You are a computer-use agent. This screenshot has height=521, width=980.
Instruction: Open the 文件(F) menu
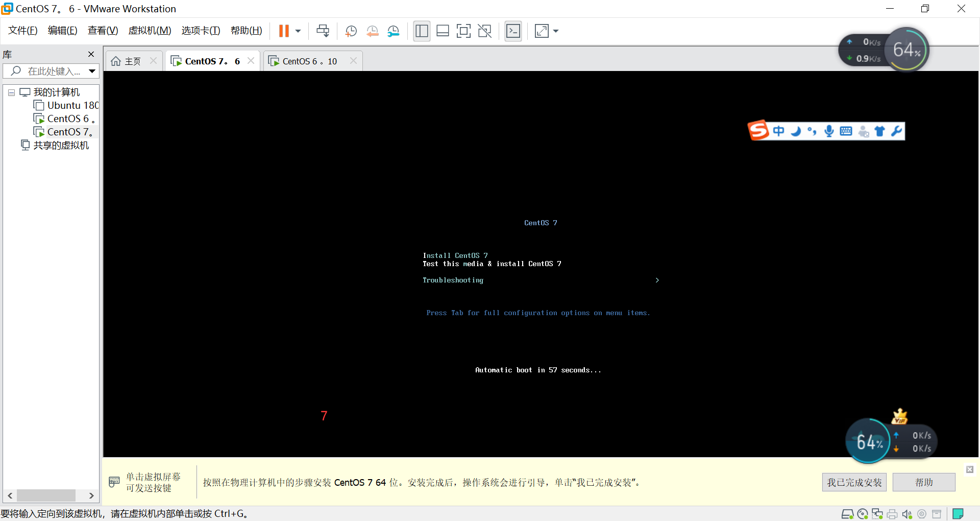23,31
